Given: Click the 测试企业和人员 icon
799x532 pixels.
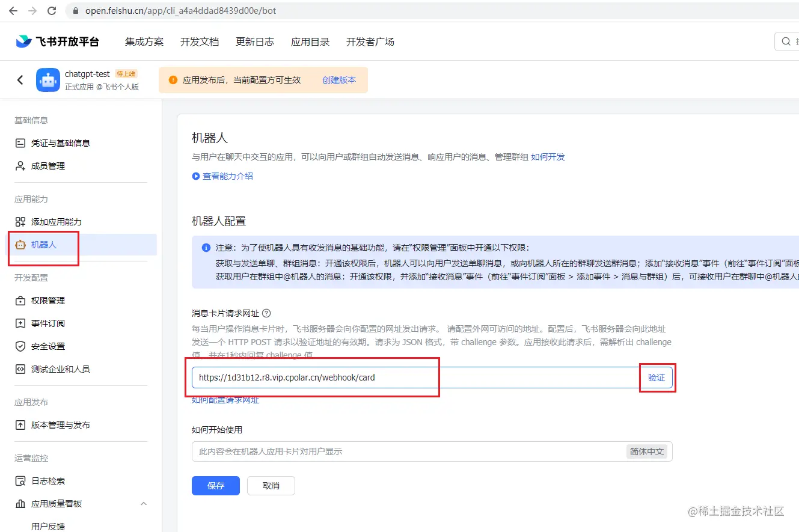Looking at the screenshot, I should (20, 369).
